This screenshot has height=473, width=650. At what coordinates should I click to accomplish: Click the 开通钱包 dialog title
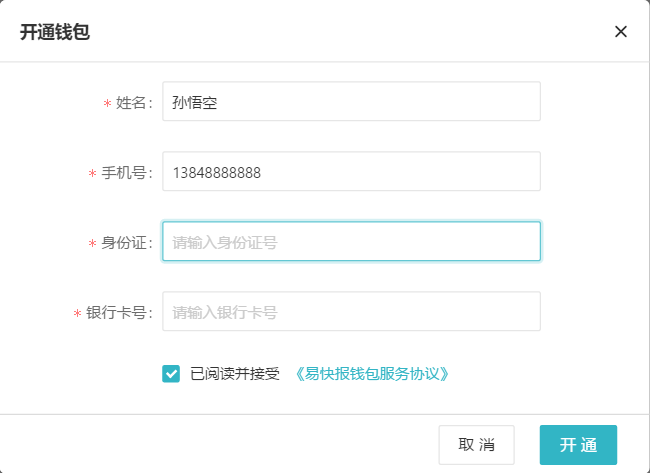click(55, 32)
